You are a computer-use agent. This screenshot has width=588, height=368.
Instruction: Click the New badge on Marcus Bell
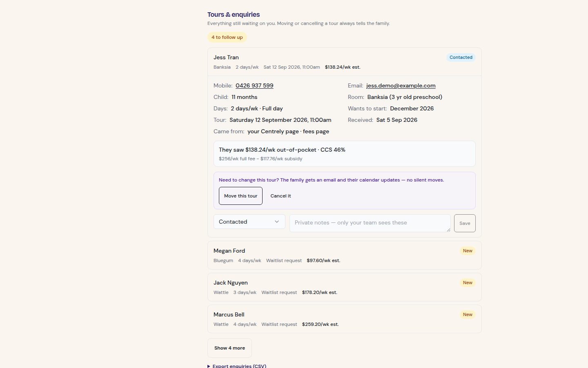point(468,314)
